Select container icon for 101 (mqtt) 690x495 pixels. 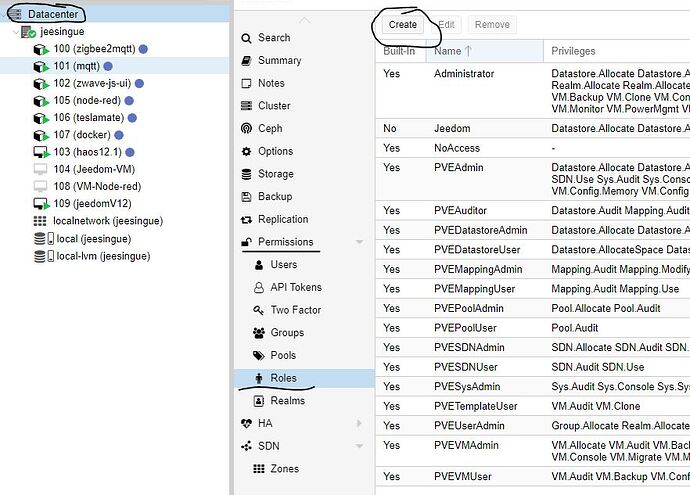click(x=41, y=66)
